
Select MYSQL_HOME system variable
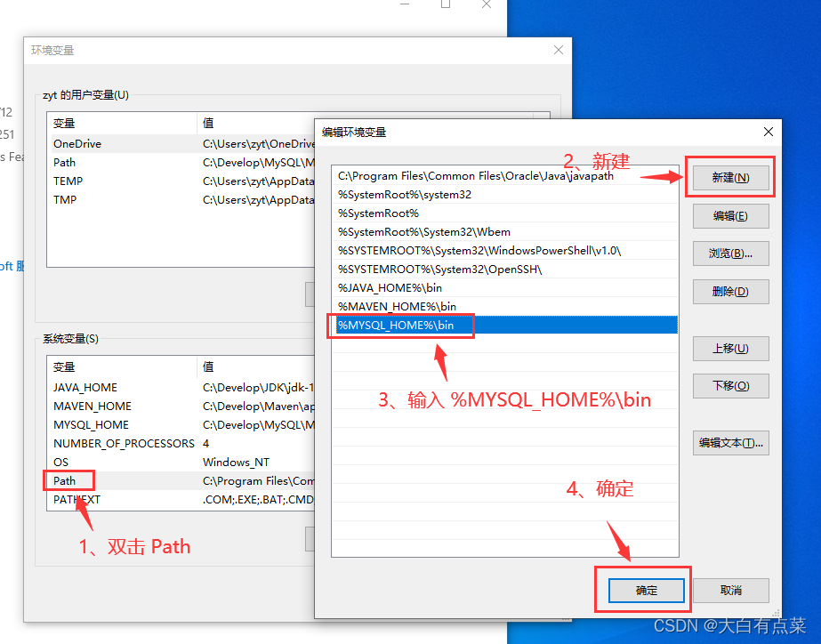(181, 424)
